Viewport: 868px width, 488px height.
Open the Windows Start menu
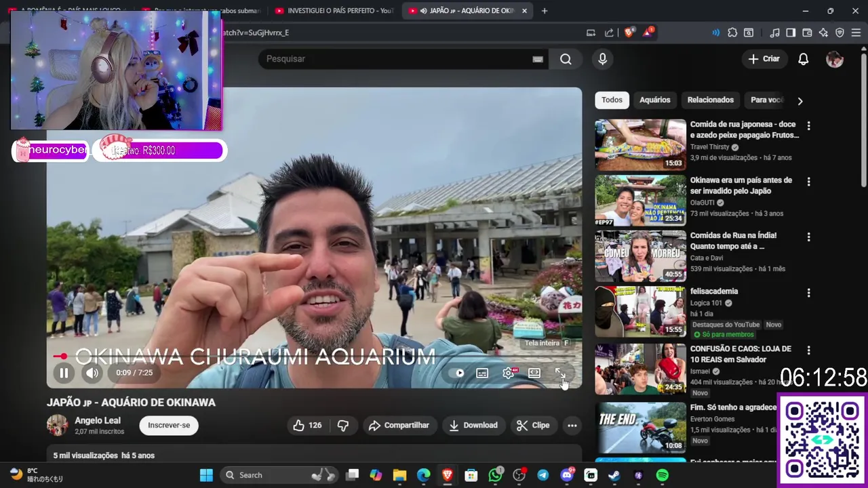pyautogui.click(x=206, y=475)
